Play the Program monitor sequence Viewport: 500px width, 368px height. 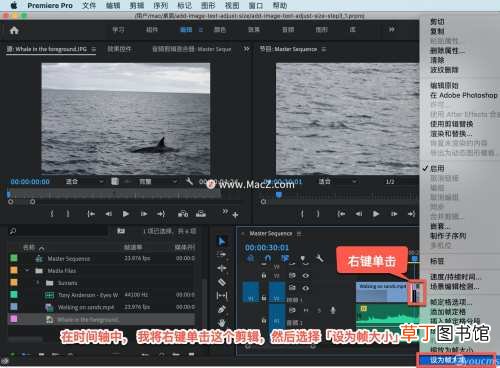(376, 214)
